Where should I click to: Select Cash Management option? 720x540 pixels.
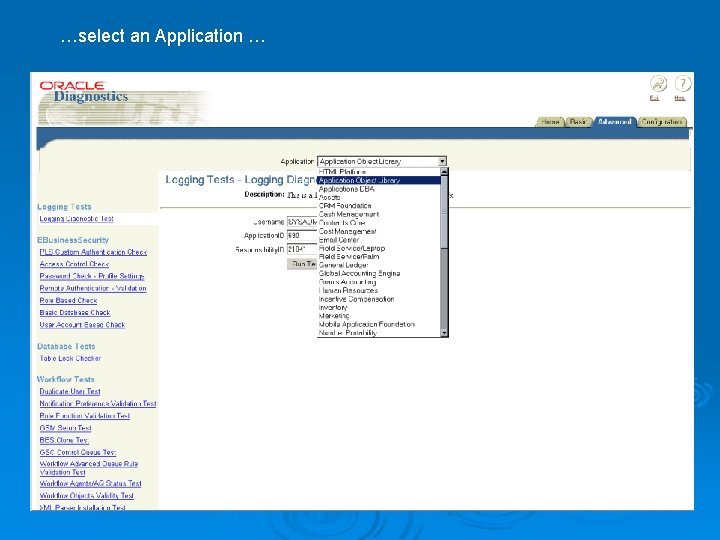point(379,214)
